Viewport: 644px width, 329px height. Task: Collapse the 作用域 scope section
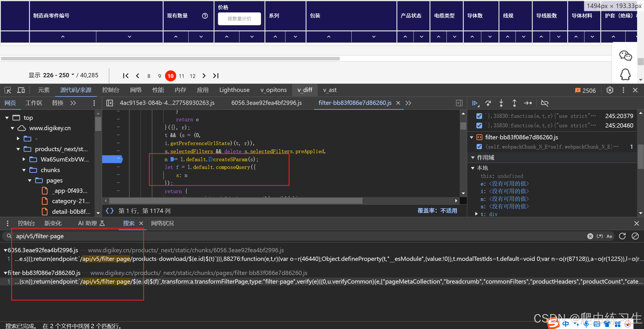(473, 157)
